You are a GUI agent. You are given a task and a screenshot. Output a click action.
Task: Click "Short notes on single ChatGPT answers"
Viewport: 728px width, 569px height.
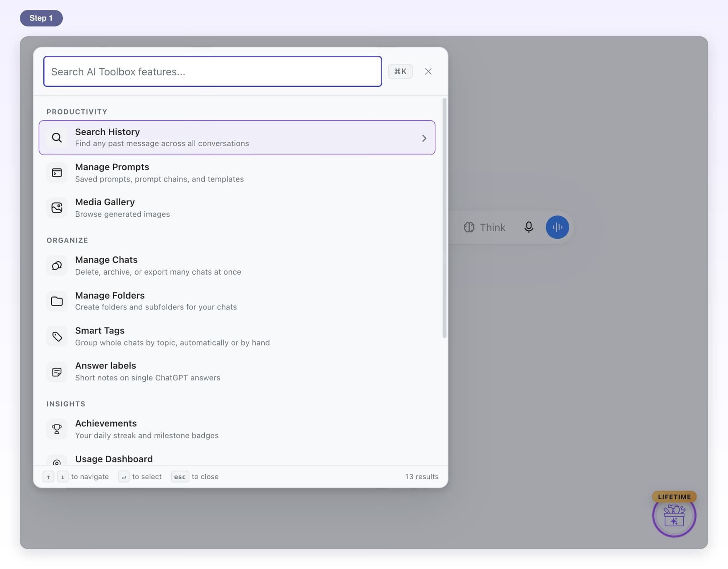pyautogui.click(x=148, y=378)
